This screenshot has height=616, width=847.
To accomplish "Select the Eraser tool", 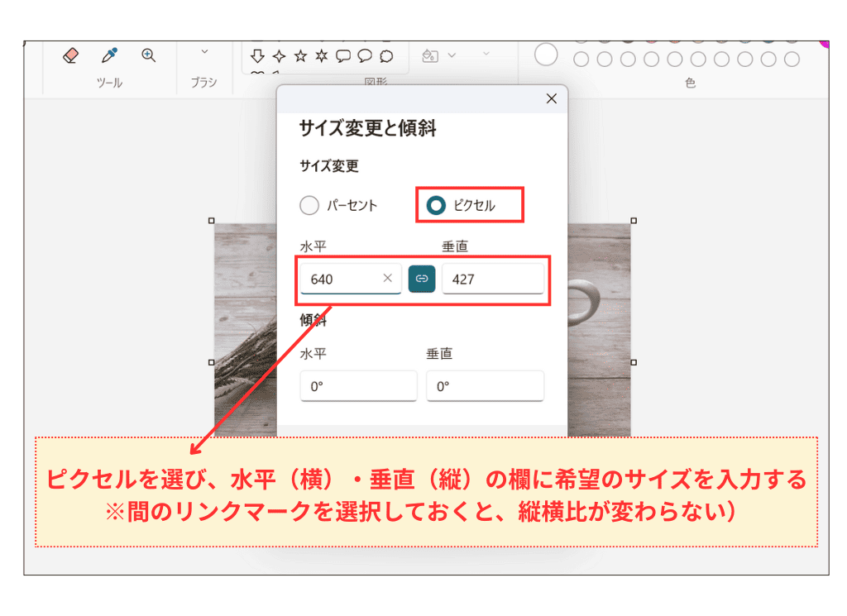I will click(x=70, y=55).
